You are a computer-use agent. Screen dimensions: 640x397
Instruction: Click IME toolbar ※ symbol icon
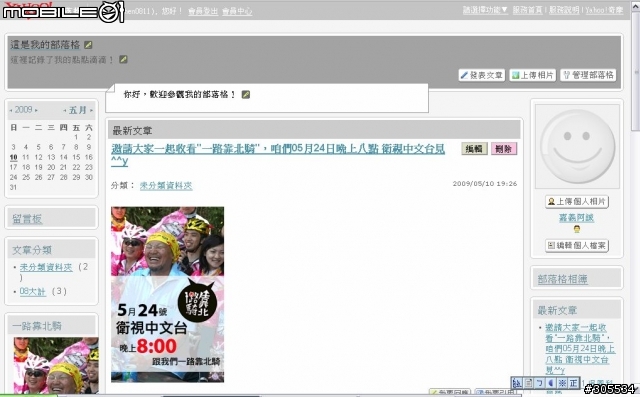click(x=562, y=383)
